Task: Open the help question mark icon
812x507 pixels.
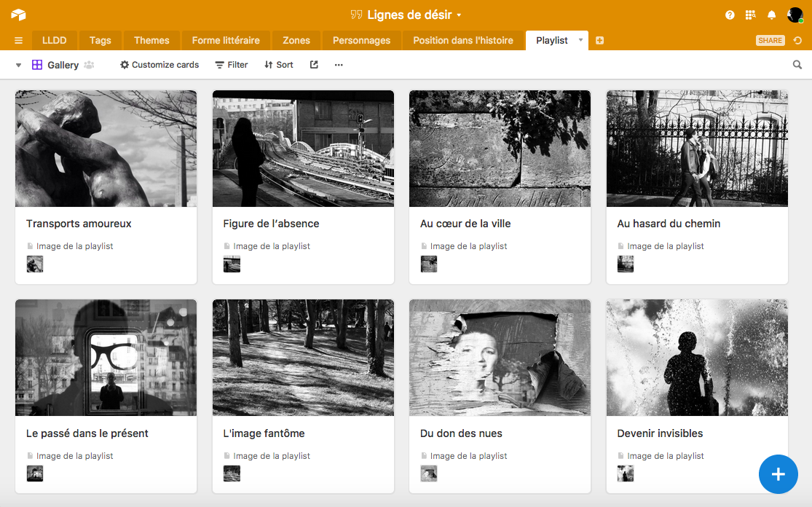Action: [x=730, y=15]
